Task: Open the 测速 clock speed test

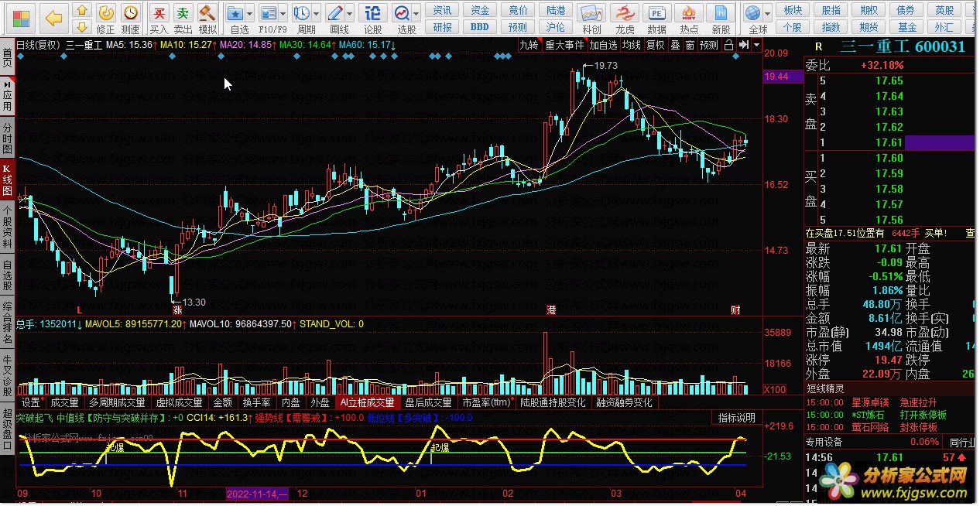Action: click(131, 12)
